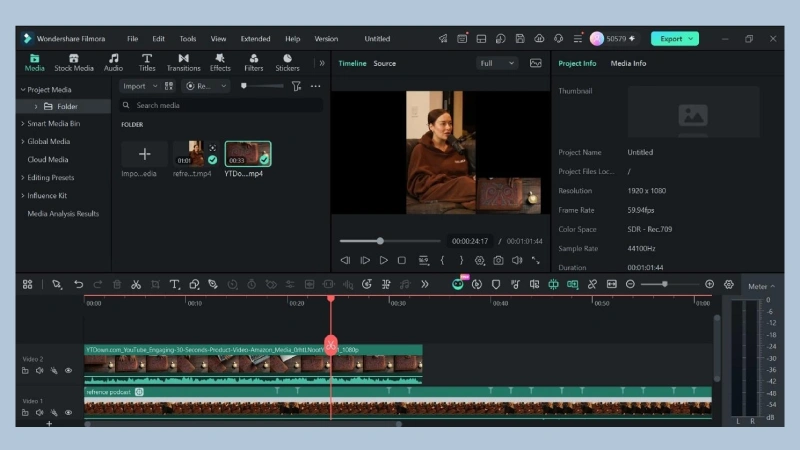Toggle the timeline magnet snapping icon
This screenshot has height=450, width=800.
coord(554,284)
